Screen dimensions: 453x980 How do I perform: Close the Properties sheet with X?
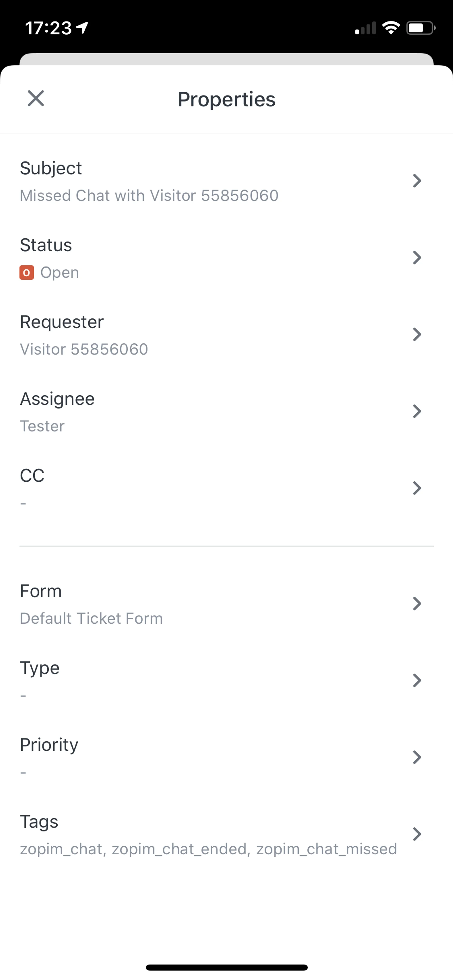(36, 99)
